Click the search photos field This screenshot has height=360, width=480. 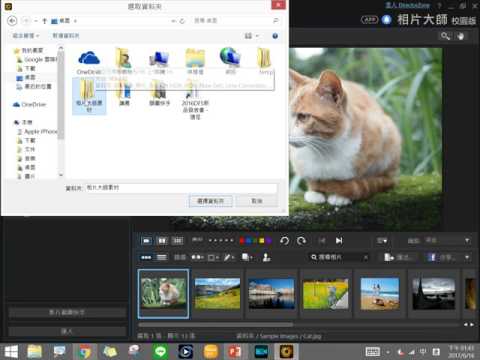point(339,257)
